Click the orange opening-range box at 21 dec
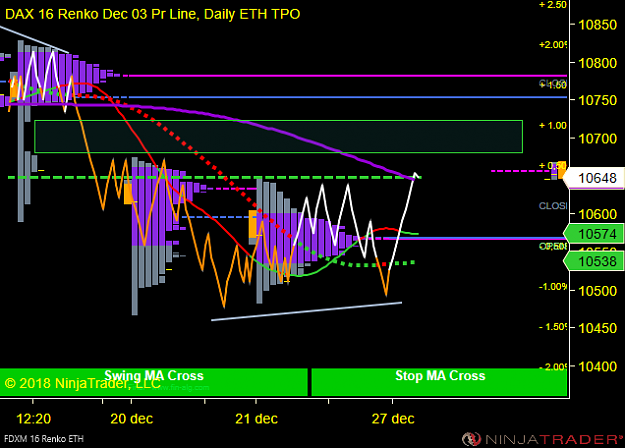 point(252,224)
